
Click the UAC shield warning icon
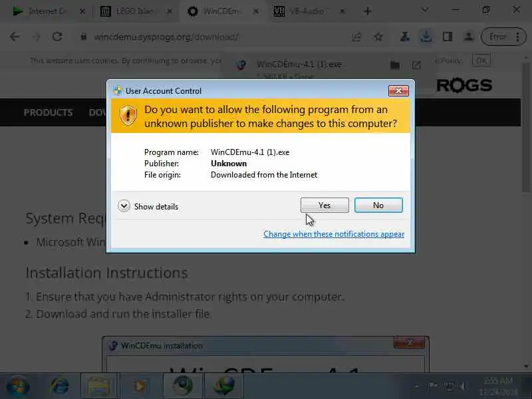pyautogui.click(x=128, y=115)
